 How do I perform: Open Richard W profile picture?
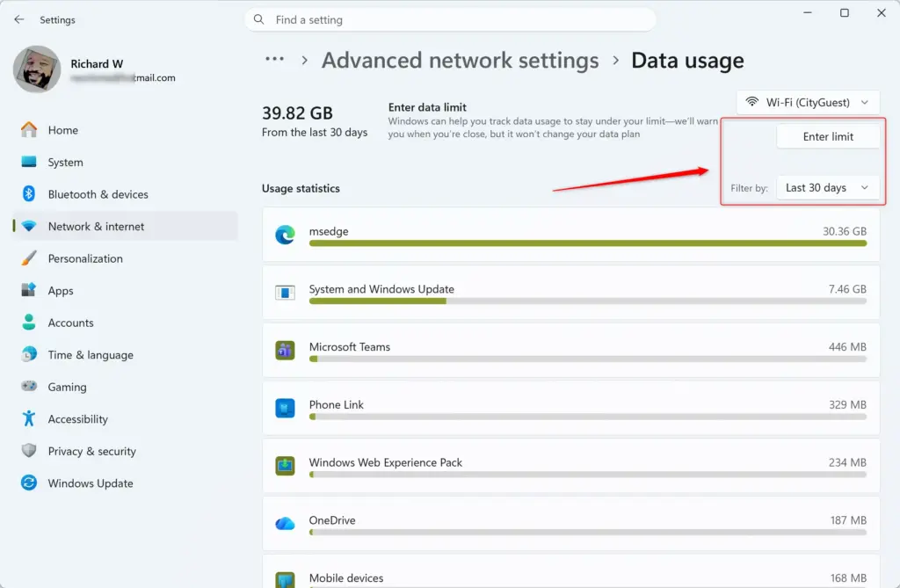[37, 69]
